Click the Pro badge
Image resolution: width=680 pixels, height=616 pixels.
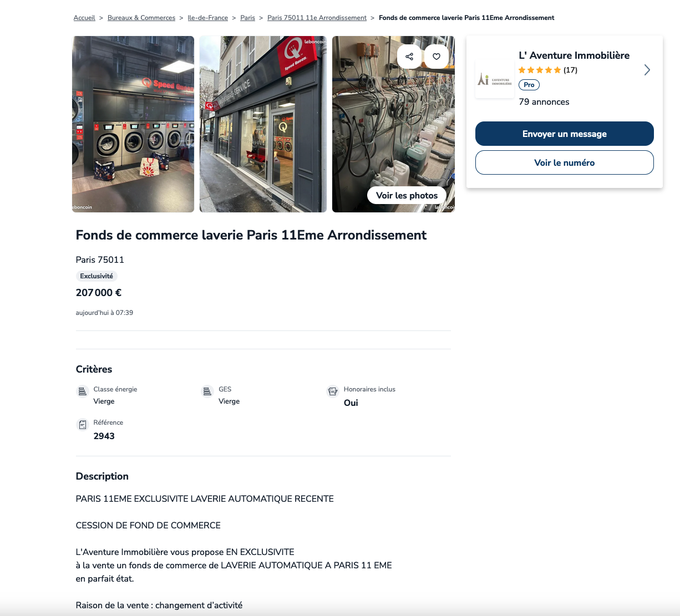click(x=529, y=85)
